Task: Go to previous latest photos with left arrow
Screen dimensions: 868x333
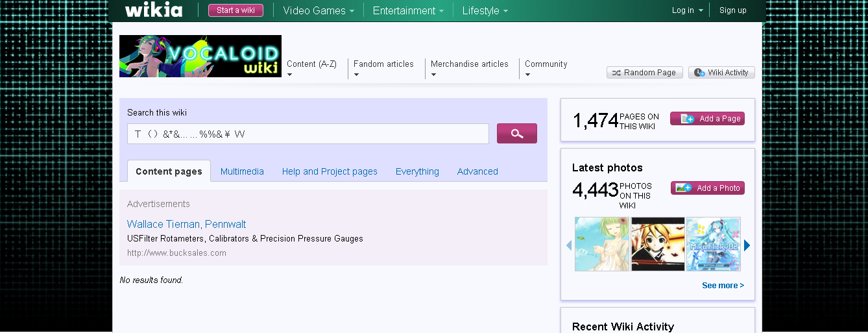Action: pyautogui.click(x=569, y=245)
